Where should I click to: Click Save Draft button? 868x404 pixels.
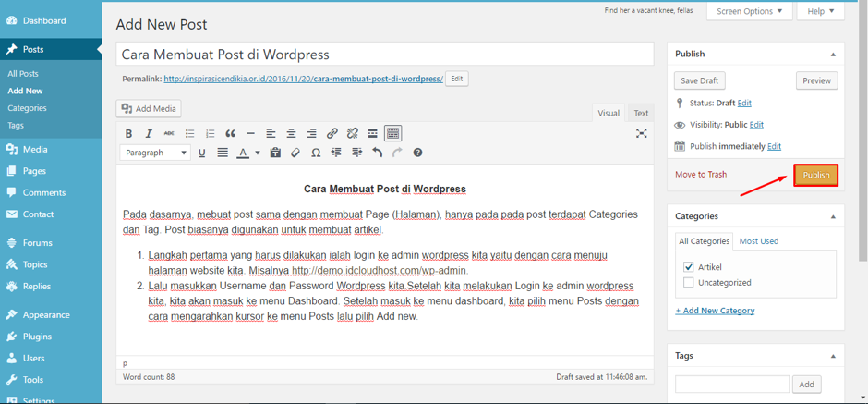click(700, 80)
